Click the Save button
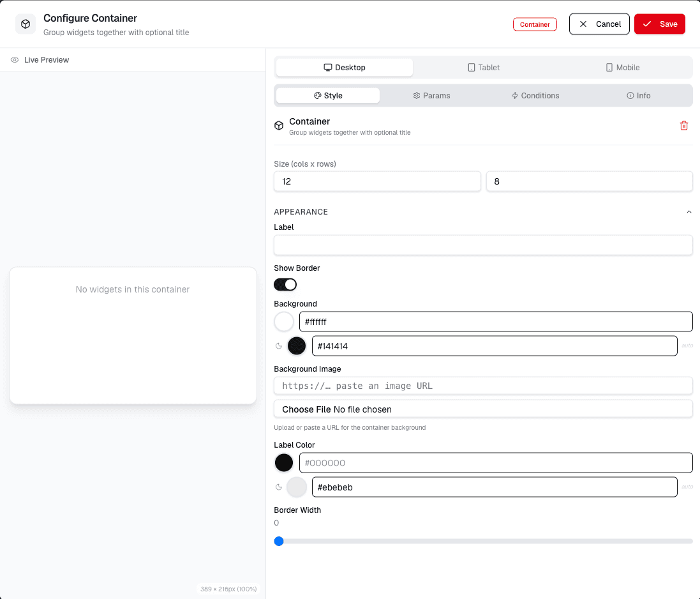Screen dimensions: 700x599 tap(659, 24)
